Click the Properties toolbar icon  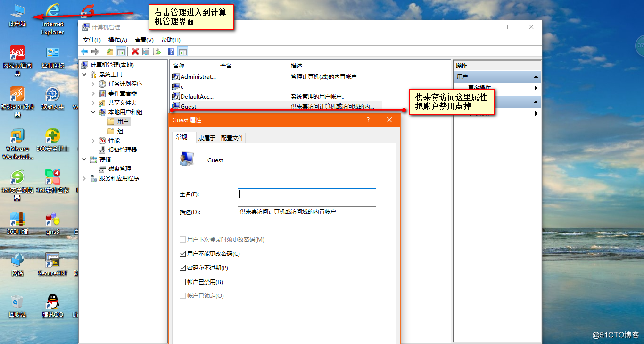[146, 51]
